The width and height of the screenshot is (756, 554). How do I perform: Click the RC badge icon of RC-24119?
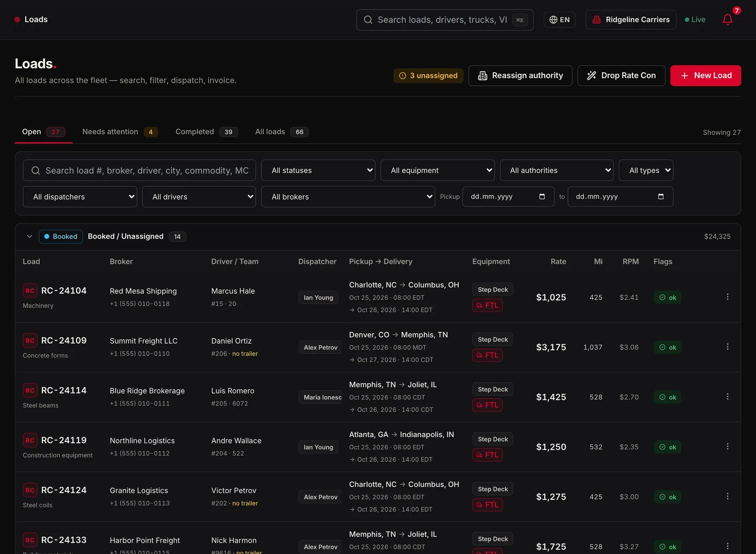[30, 440]
